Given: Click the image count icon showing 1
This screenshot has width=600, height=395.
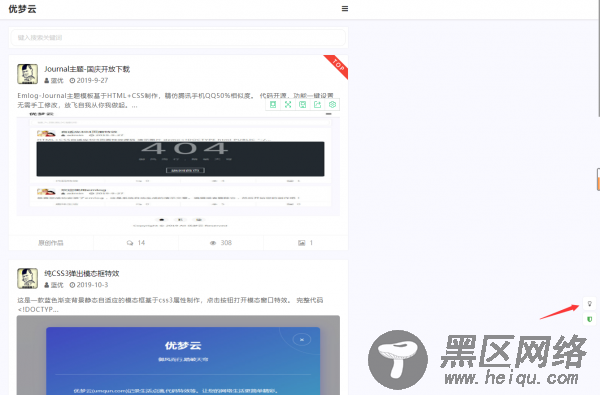Looking at the screenshot, I should point(302,243).
